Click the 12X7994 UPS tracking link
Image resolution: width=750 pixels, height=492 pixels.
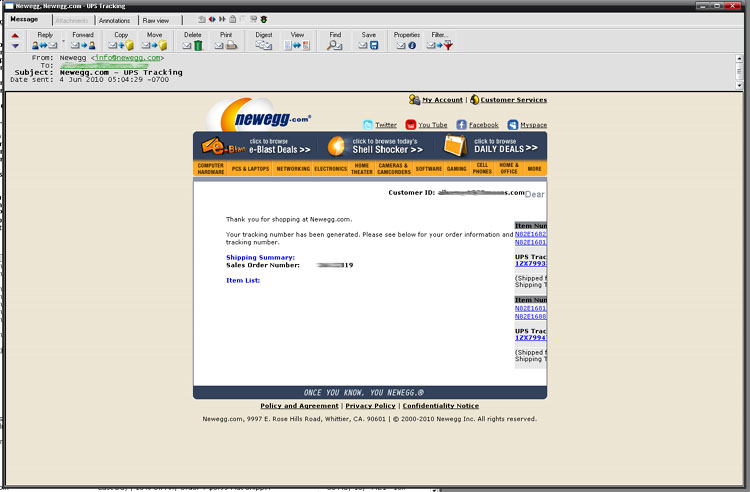point(530,338)
